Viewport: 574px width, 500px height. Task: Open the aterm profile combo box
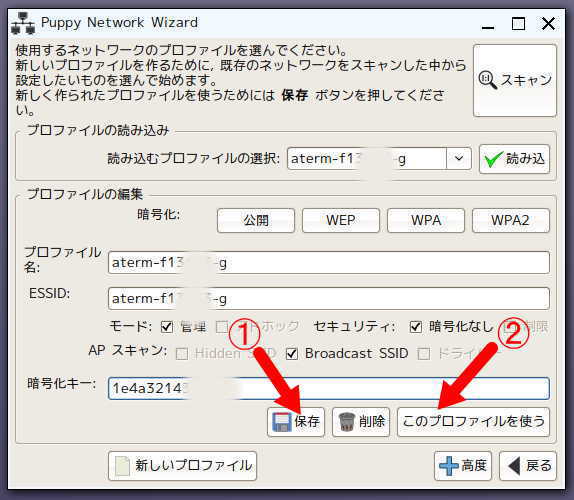click(x=379, y=158)
